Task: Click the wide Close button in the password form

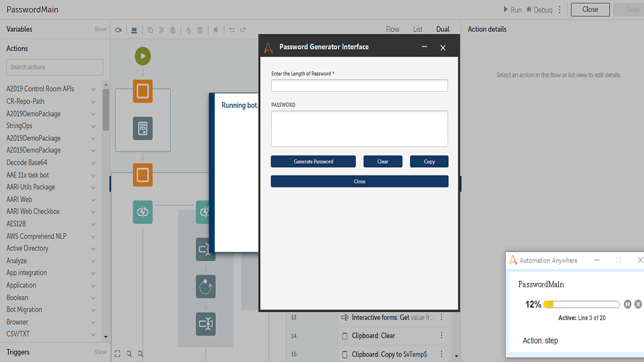Action: (x=360, y=182)
